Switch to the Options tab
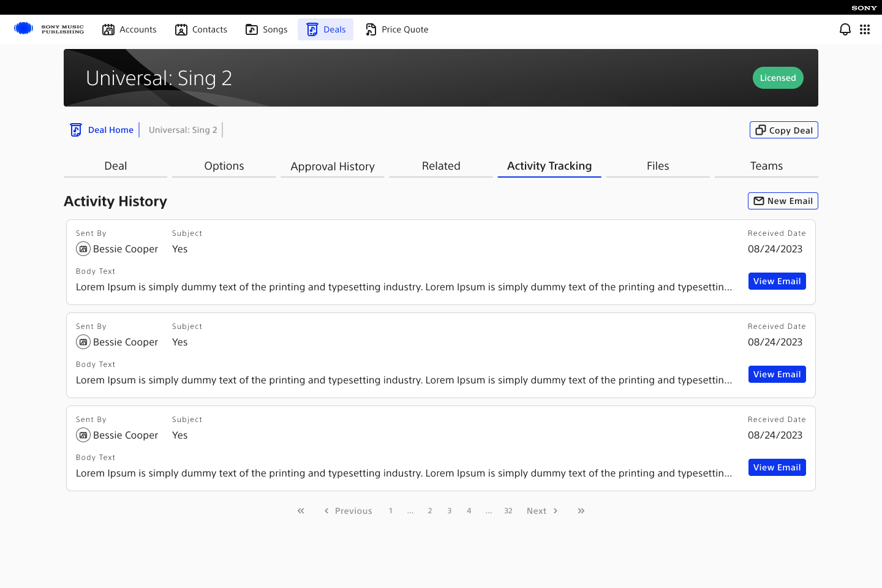 [x=224, y=166]
